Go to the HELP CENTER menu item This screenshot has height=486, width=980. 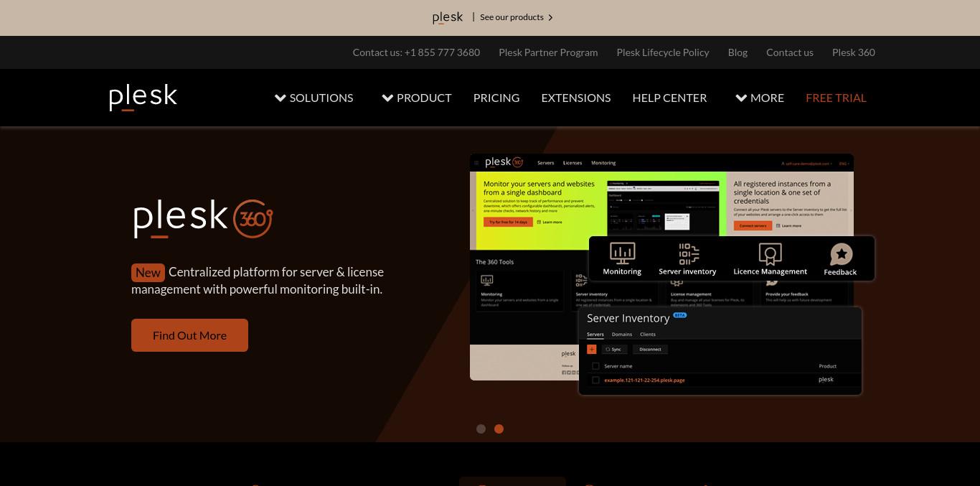click(x=669, y=98)
